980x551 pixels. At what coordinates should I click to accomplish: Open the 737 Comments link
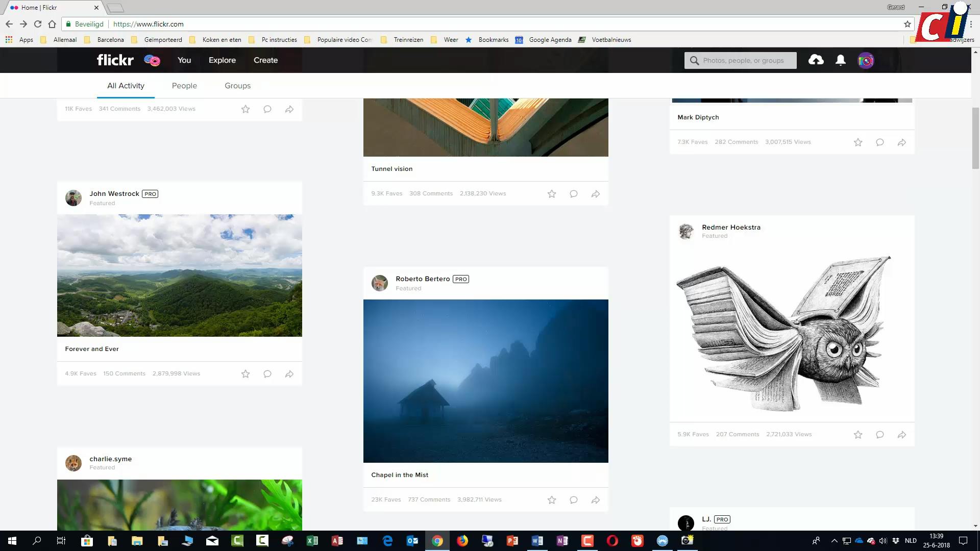pos(429,499)
